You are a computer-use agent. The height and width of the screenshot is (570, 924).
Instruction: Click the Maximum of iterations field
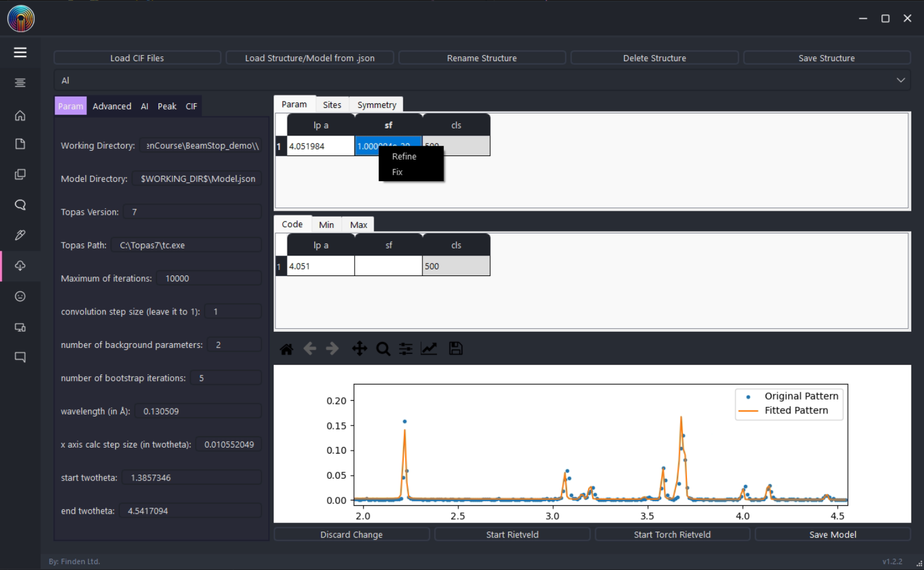[x=209, y=278]
